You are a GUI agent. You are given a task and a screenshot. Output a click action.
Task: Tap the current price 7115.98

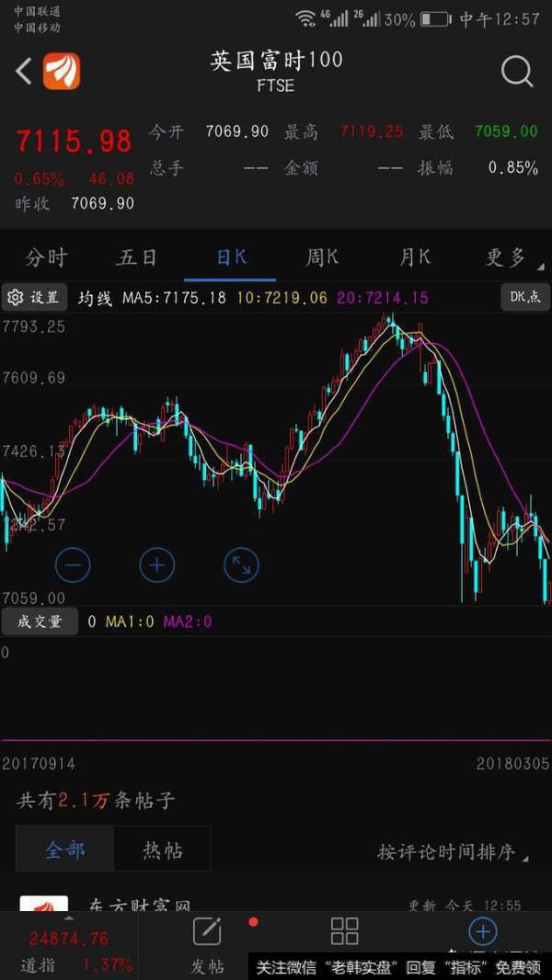(74, 141)
